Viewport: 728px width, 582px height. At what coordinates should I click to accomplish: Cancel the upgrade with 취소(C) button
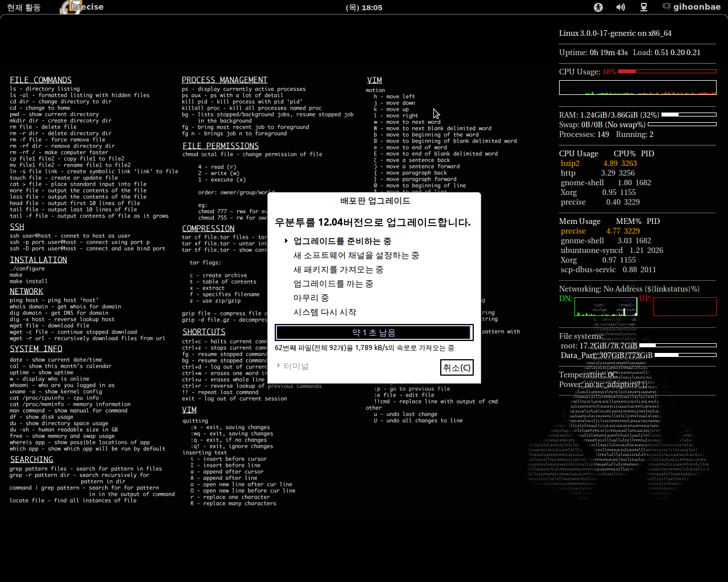click(x=457, y=368)
